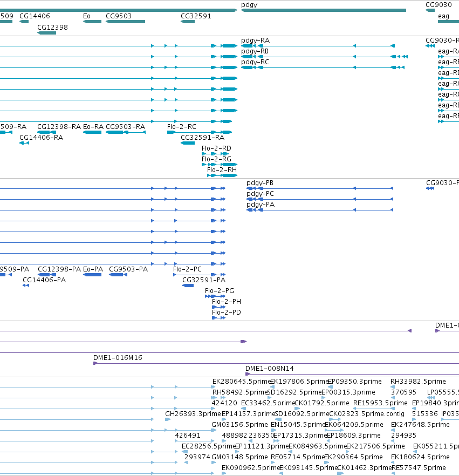Screen dimensions: 459x476
Task: Select the CG12398 gene label
Action: click(52, 28)
